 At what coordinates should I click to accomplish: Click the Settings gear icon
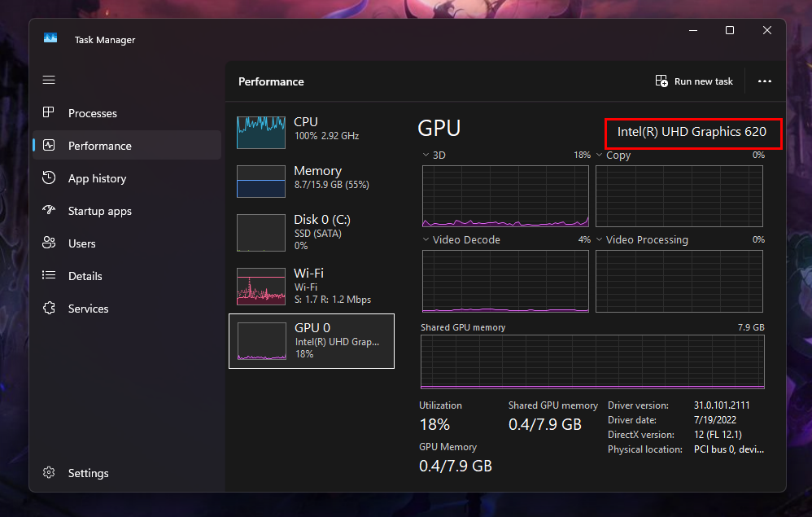point(49,472)
